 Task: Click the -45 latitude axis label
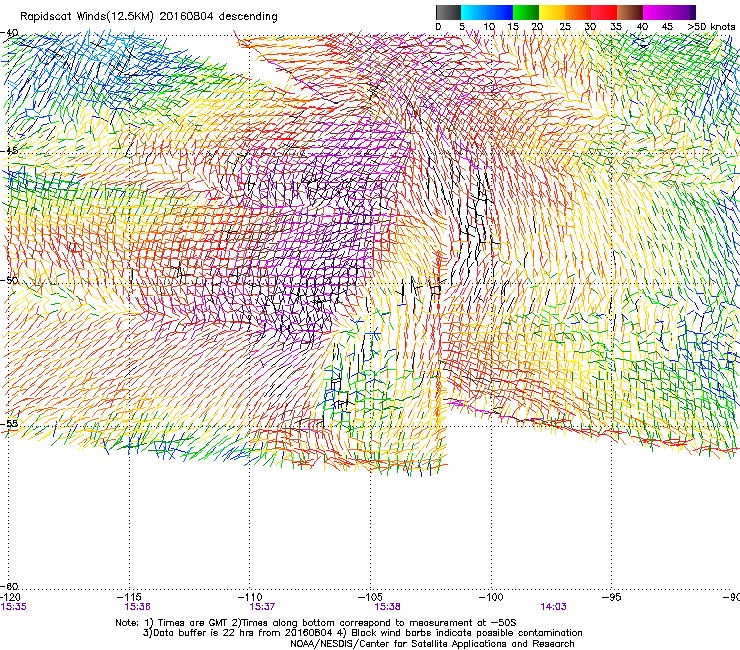pos(9,151)
